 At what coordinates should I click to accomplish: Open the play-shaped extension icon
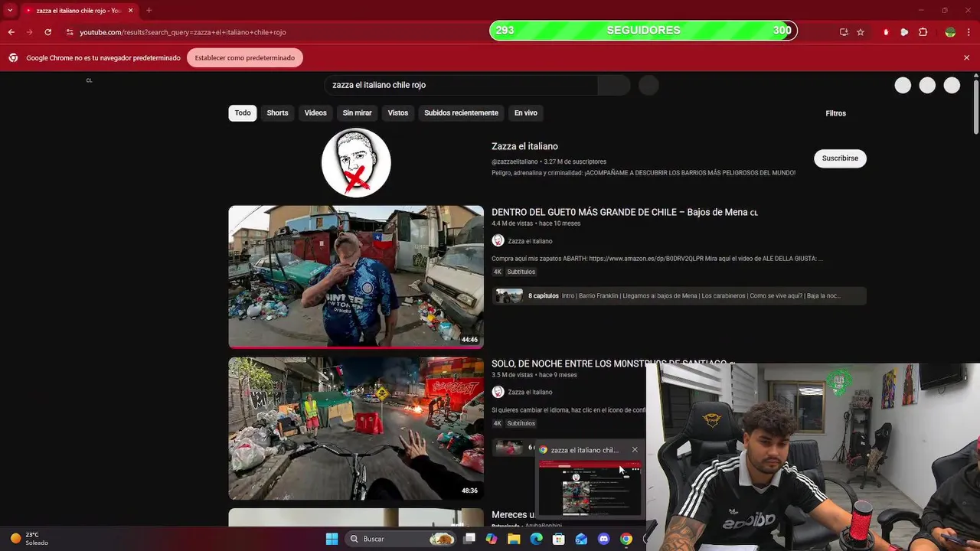904,32
